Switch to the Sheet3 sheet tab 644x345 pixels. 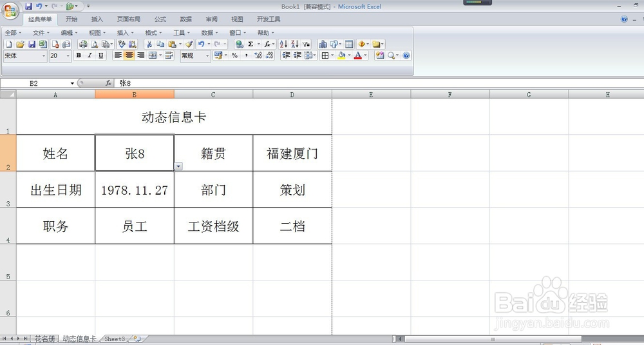pos(115,339)
